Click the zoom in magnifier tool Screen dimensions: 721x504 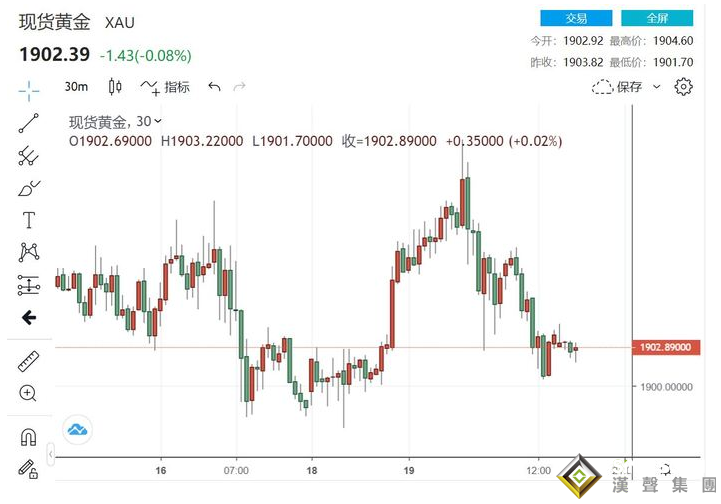pos(28,393)
